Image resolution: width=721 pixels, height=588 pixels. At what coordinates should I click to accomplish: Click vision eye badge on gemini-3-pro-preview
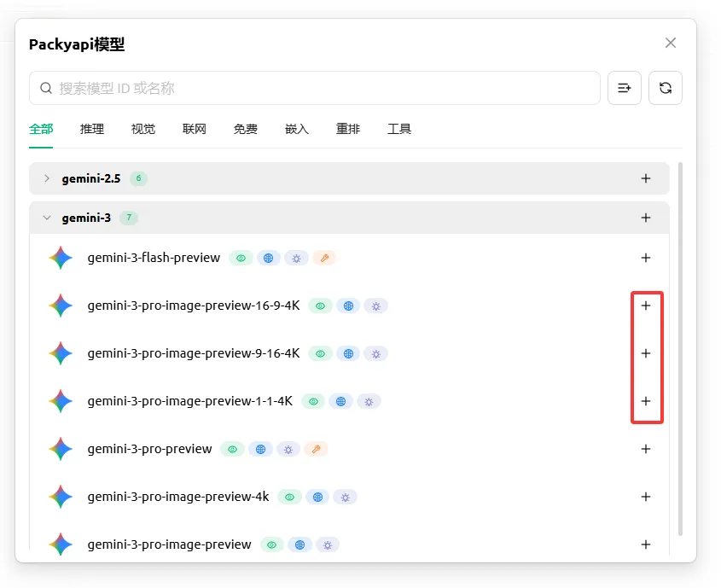click(x=233, y=450)
